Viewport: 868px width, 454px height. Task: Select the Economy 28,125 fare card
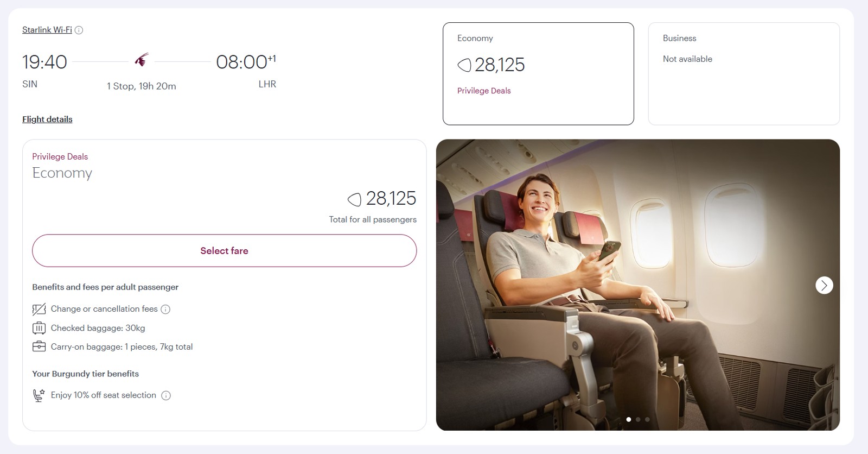pos(538,74)
